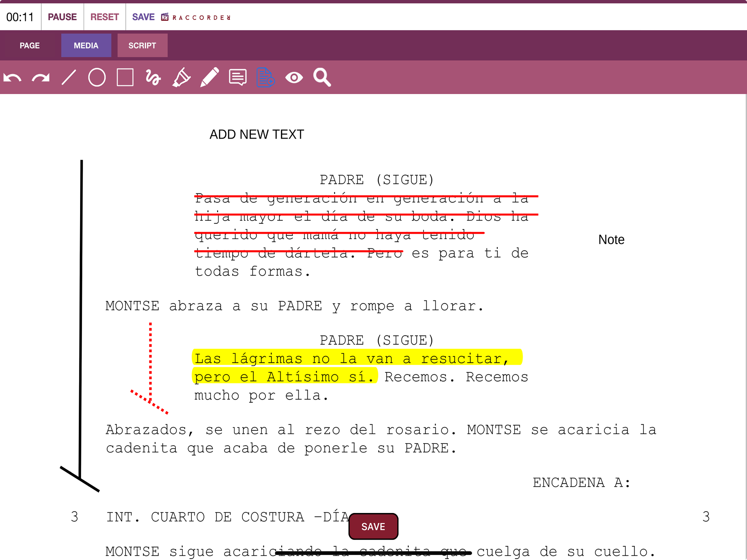This screenshot has height=560, width=747.
Task: Click the second 'PADRE (SIGUE)' character cue
Action: click(x=377, y=340)
